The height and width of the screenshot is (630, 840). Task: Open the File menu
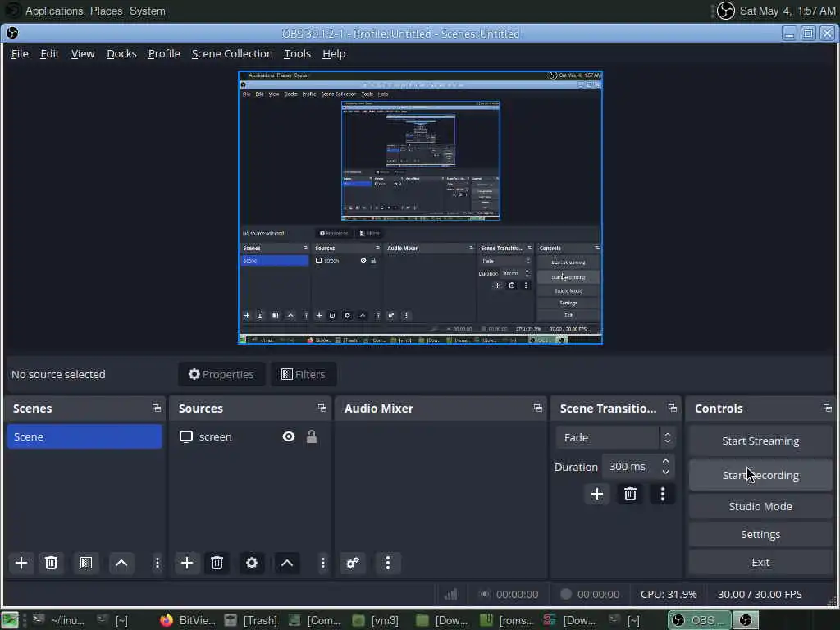click(x=20, y=53)
